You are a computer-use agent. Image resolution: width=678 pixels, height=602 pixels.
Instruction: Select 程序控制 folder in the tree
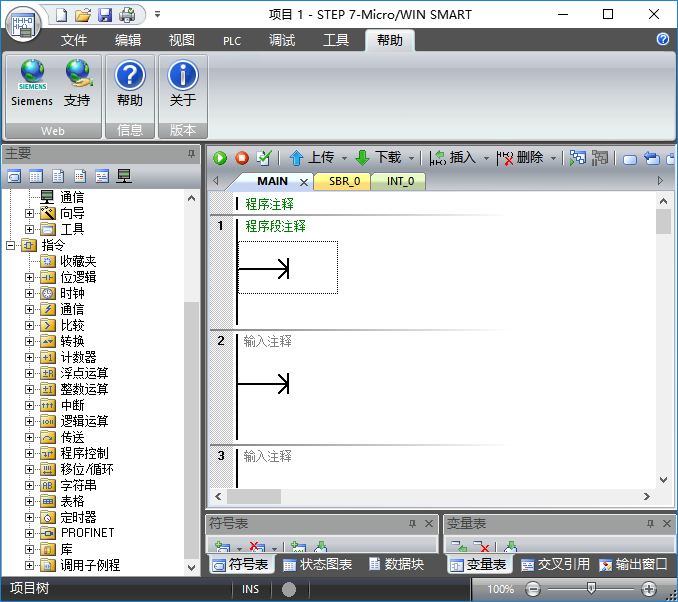point(84,453)
